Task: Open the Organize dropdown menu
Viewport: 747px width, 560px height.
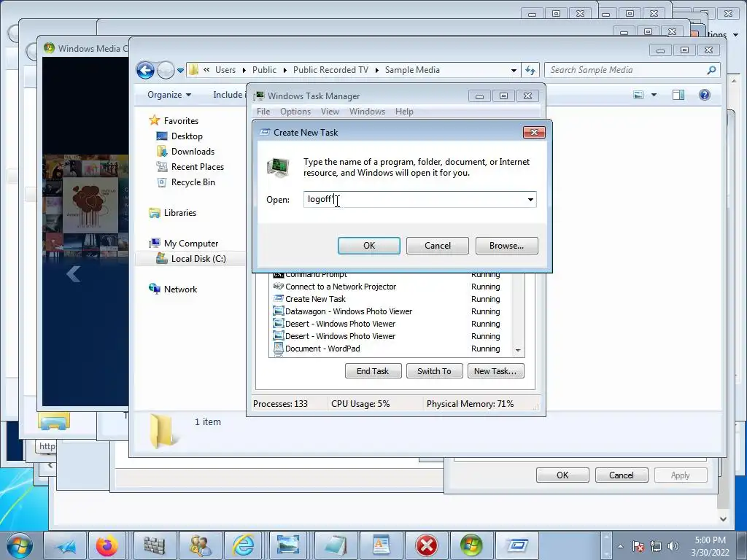Action: coord(169,95)
